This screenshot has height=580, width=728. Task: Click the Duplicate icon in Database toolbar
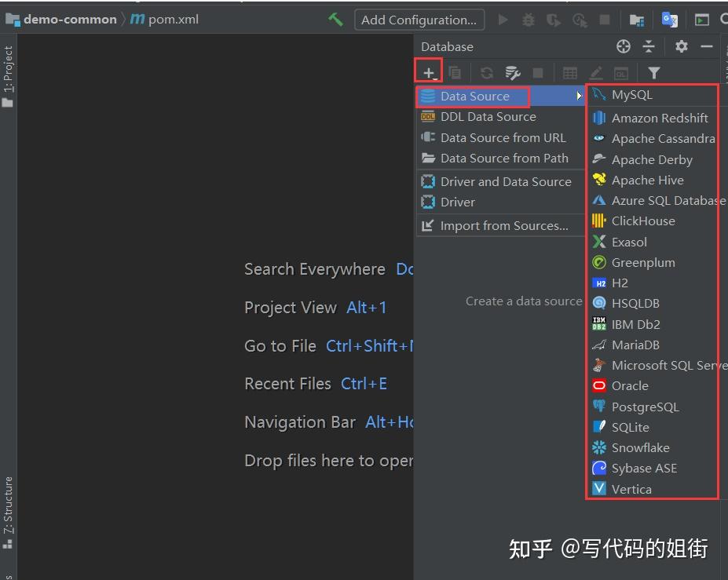pyautogui.click(x=455, y=73)
